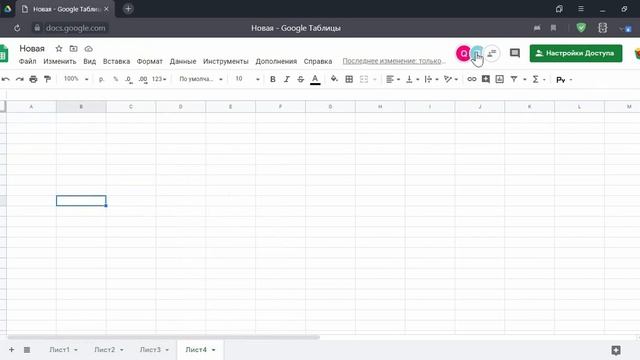Toggle bold formatting
Screen dimensions: 640x360
(273, 79)
